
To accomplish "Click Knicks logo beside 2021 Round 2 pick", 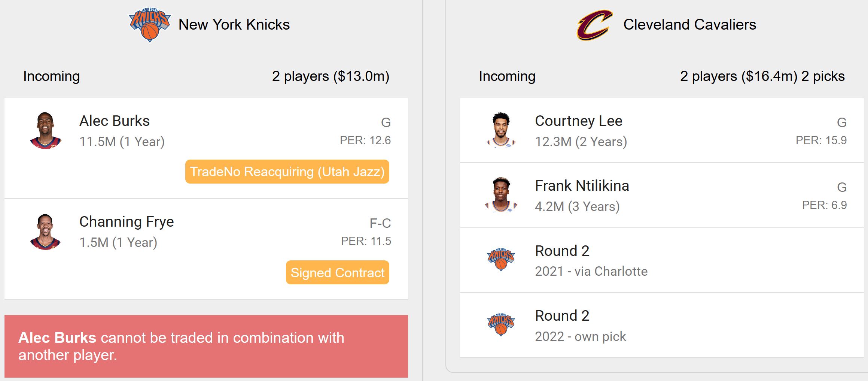I will click(501, 259).
